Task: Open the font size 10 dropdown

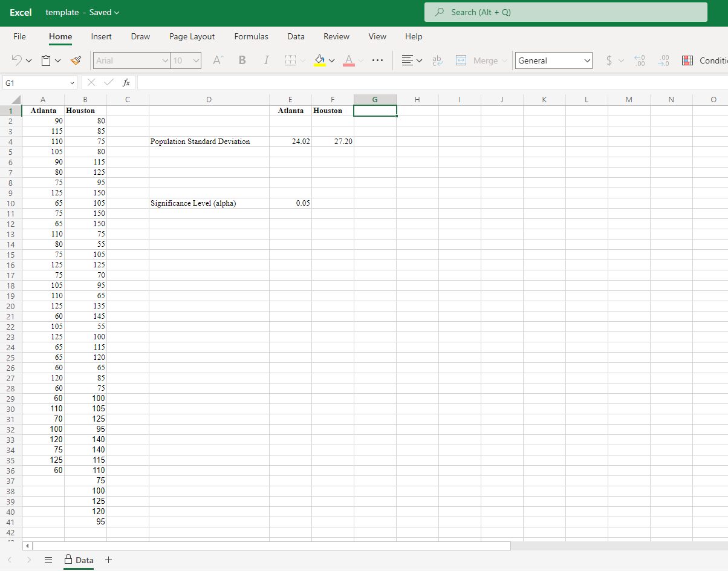Action: (x=186, y=60)
